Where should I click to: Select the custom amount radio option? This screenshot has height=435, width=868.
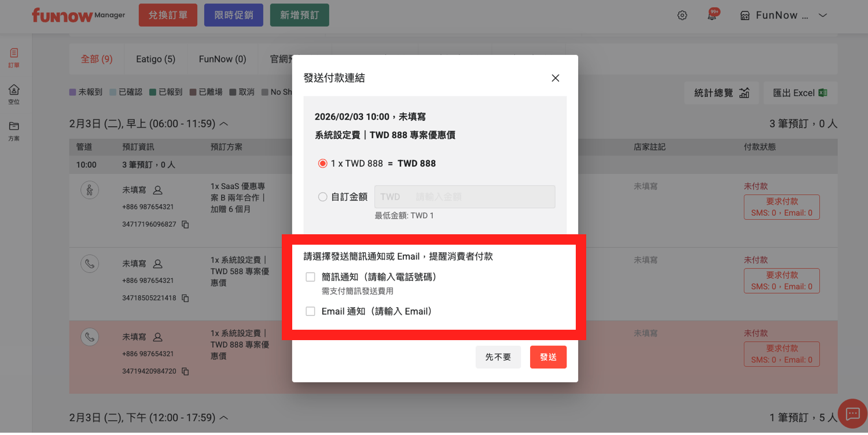(323, 197)
